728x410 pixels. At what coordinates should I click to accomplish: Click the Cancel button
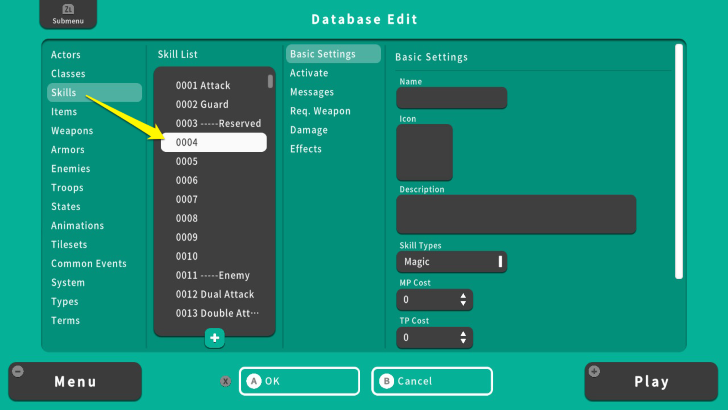(432, 381)
